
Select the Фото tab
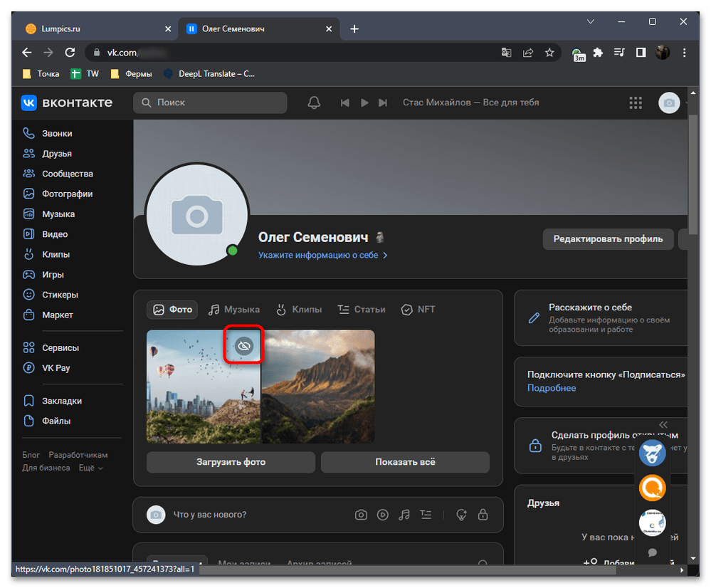pos(172,310)
